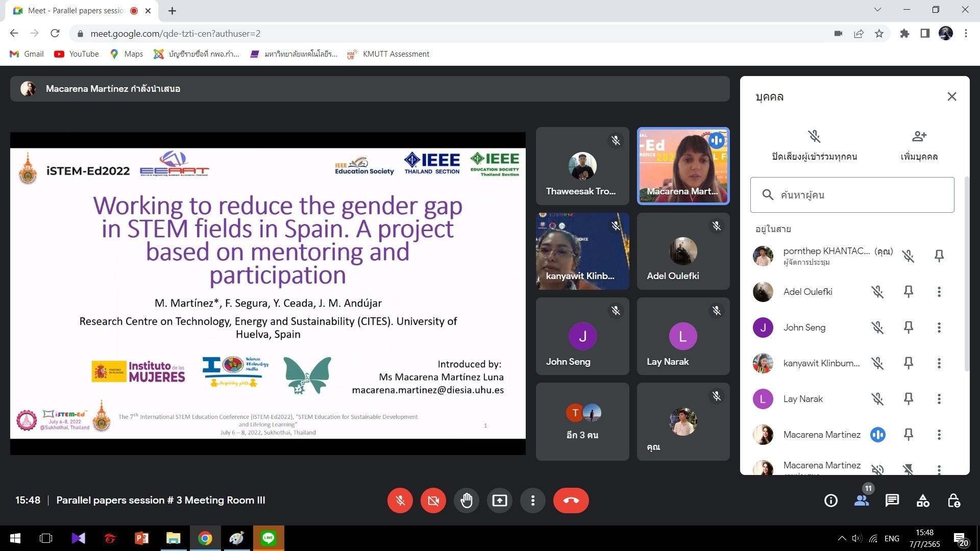Open more actions for Lay Narak
The image size is (980, 551).
[939, 399]
